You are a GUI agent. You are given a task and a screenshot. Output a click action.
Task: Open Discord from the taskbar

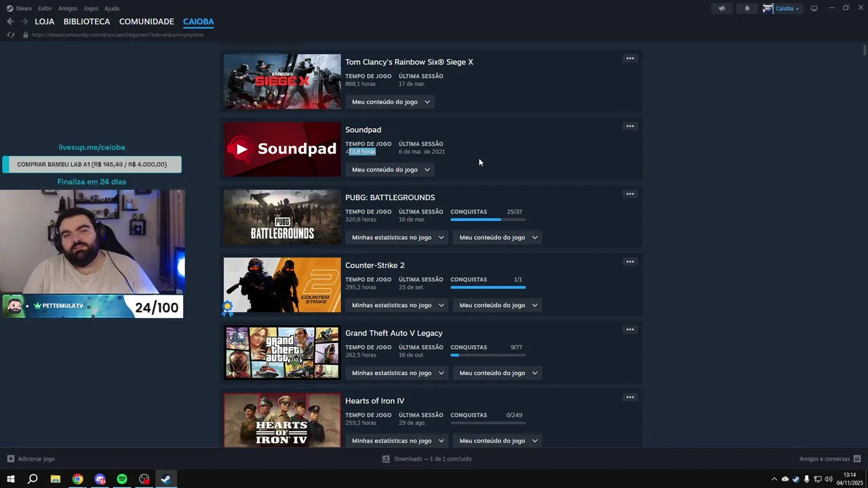(100, 479)
